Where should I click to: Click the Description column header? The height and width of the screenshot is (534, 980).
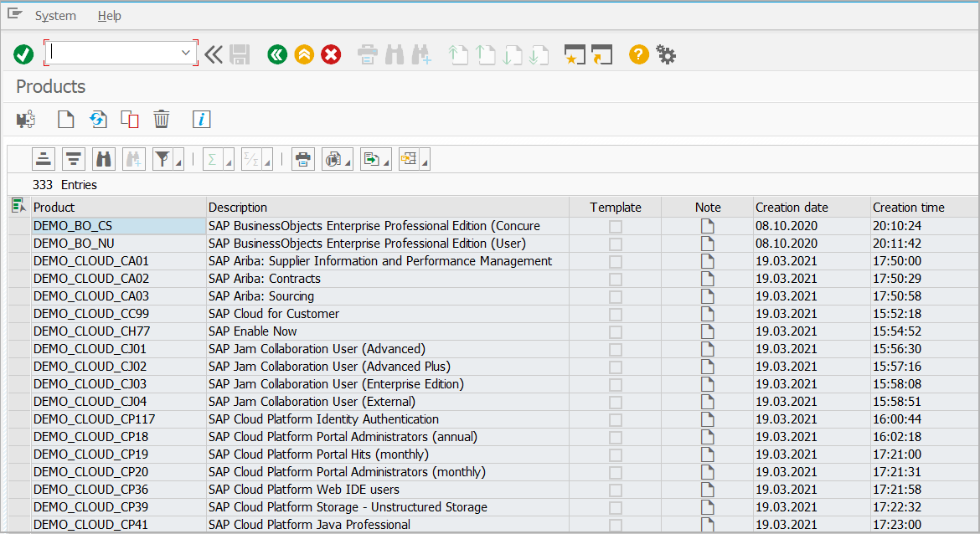tap(388, 208)
